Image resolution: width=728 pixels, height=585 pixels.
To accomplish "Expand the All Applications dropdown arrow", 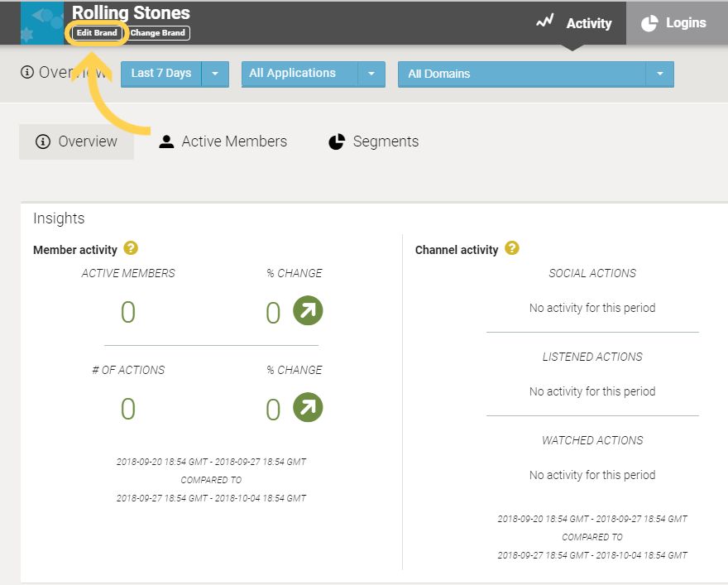I will (x=371, y=74).
